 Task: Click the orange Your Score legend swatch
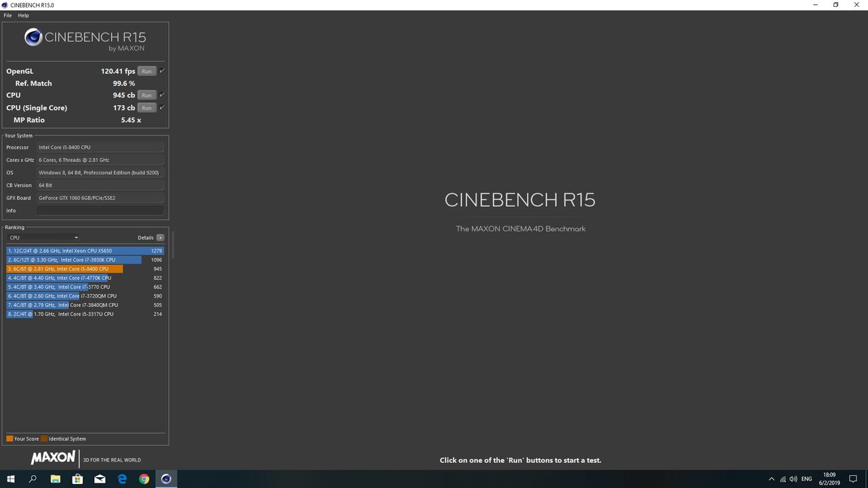click(9, 439)
